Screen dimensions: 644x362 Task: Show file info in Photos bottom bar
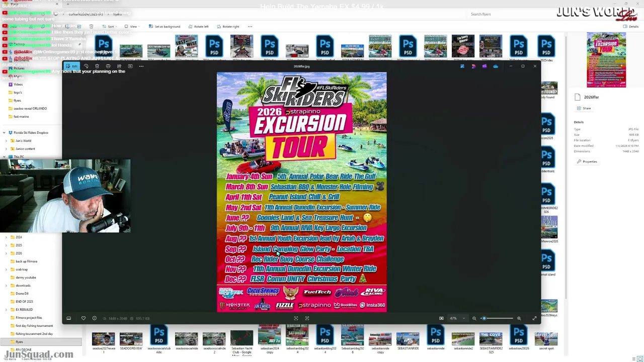tap(94, 318)
